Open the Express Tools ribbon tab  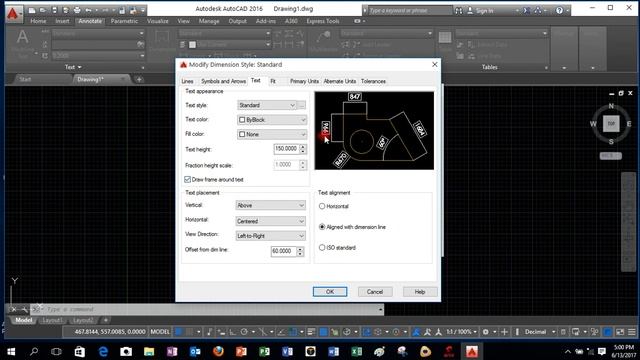(323, 21)
